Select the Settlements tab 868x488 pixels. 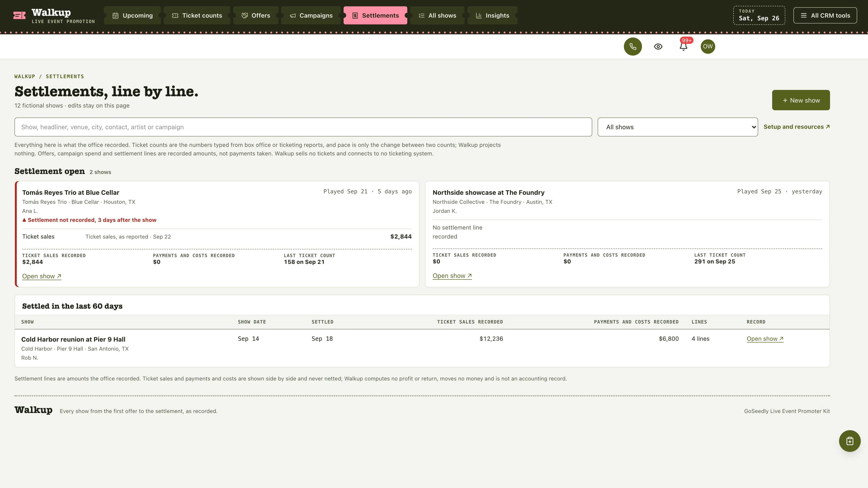[375, 16]
